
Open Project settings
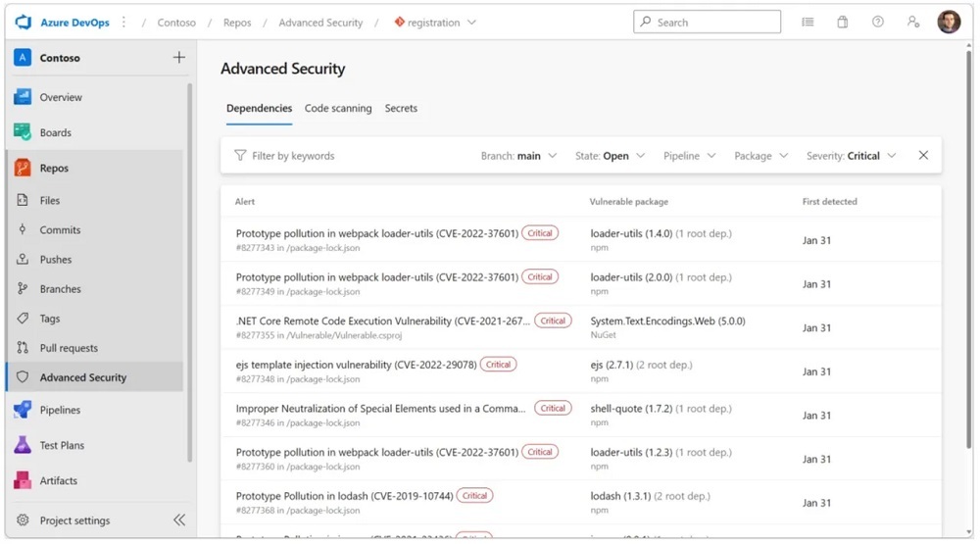(74, 520)
